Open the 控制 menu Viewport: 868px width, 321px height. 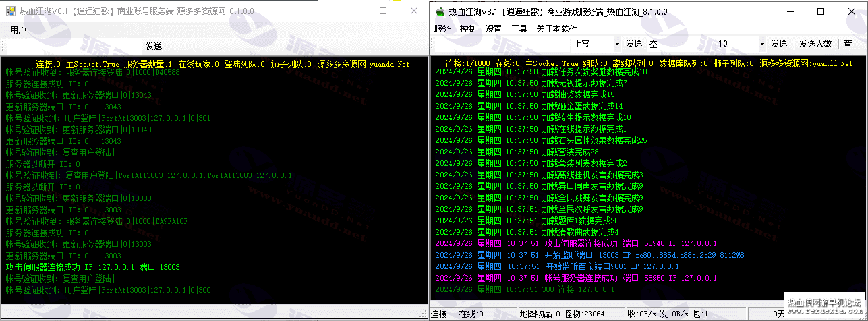(468, 28)
